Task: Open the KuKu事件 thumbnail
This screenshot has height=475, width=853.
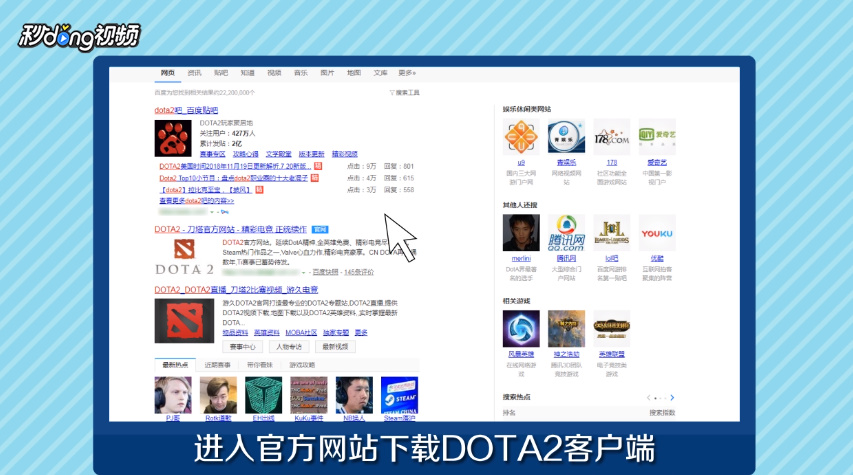Action: tap(309, 395)
